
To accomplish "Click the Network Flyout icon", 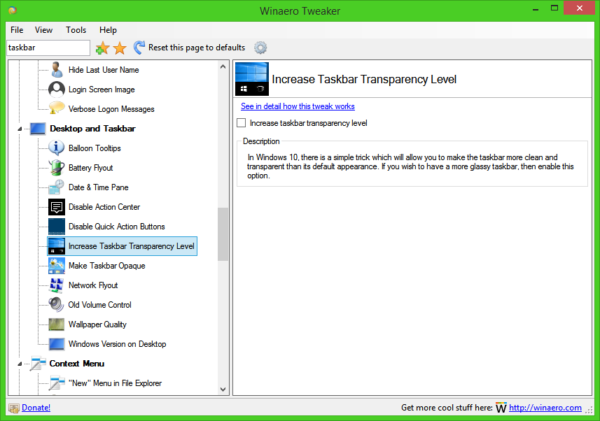I will coord(57,285).
